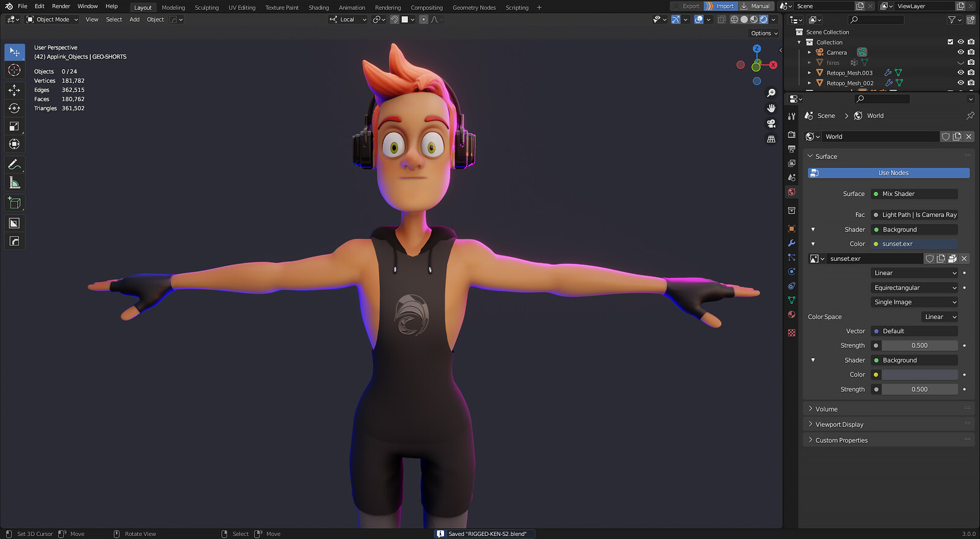
Task: Hide the Camera object via eye icon
Action: click(960, 53)
